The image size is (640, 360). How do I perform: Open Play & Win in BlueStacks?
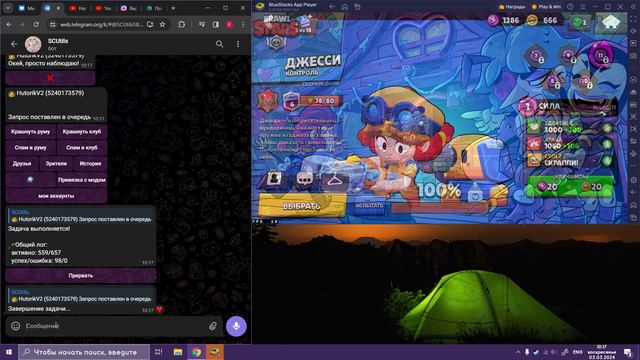tap(546, 7)
